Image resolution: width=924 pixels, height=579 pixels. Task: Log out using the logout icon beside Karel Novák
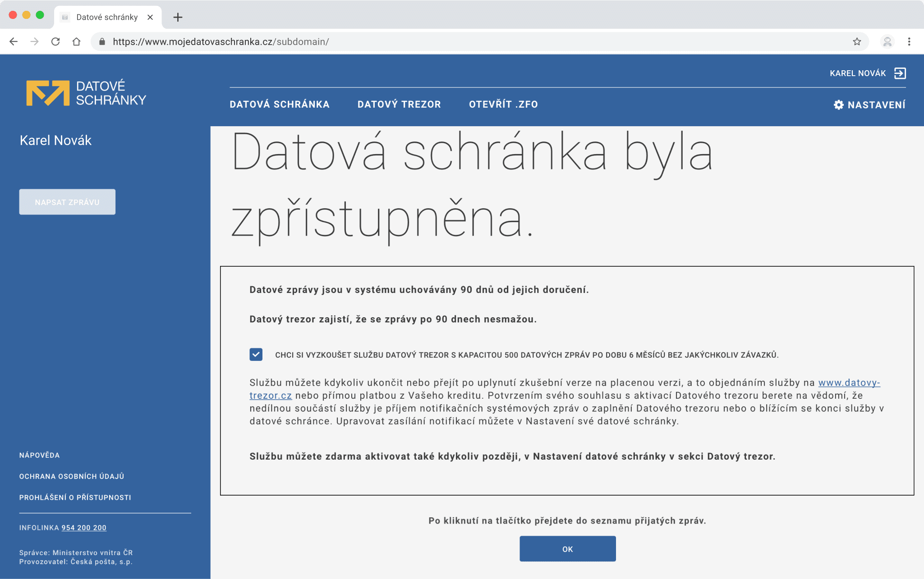pos(901,73)
